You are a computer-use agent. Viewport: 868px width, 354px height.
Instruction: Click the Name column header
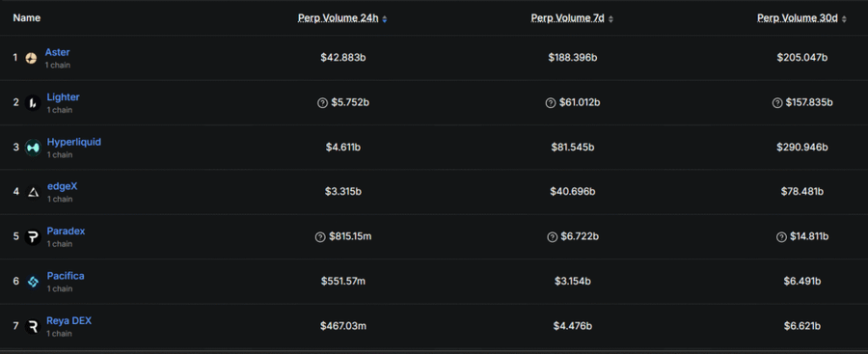coord(27,18)
